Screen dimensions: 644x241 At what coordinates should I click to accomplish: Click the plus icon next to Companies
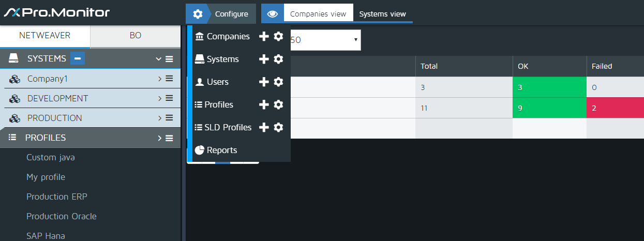[264, 37]
